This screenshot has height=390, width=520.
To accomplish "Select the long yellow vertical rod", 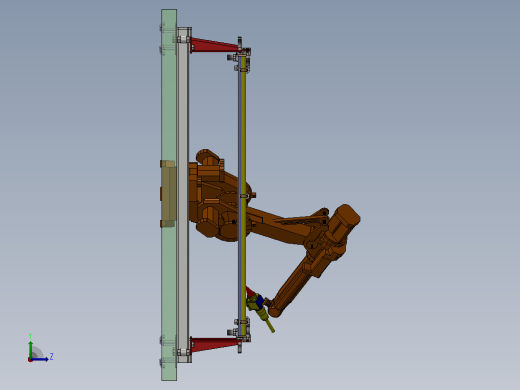I will pos(244,195).
